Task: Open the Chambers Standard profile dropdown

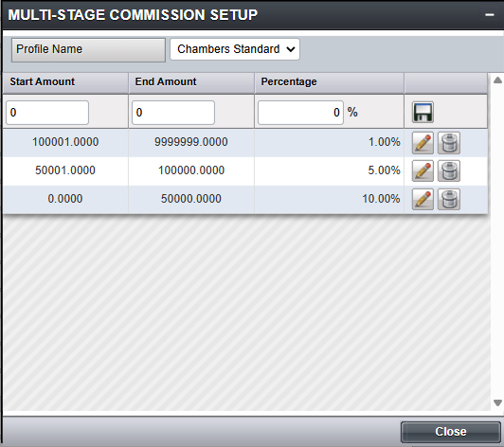Action: pyautogui.click(x=235, y=49)
